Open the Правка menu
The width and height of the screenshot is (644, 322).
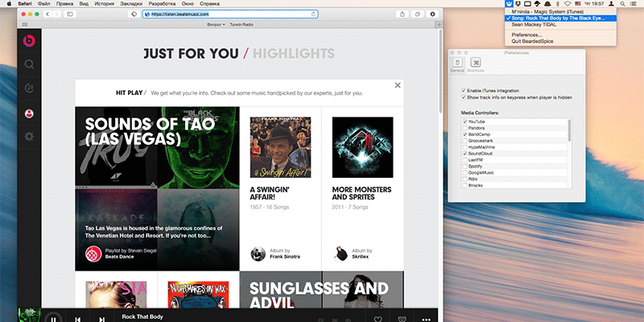(64, 4)
